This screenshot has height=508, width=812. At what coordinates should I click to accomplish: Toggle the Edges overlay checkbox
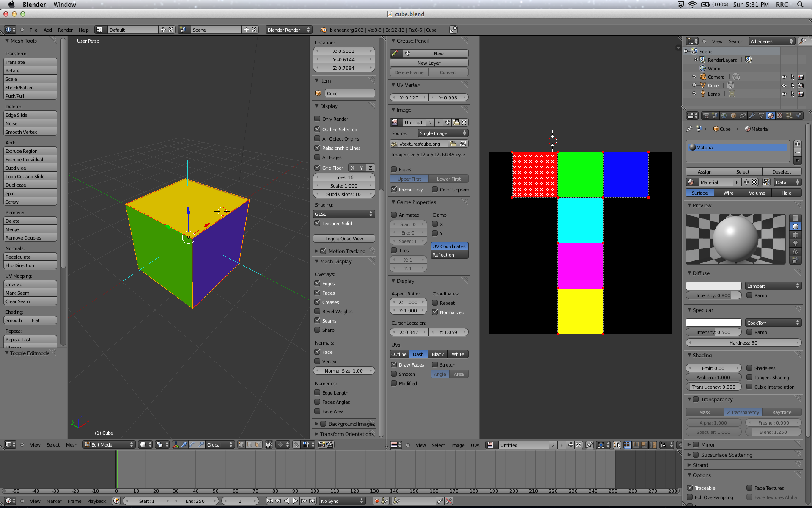(x=318, y=283)
